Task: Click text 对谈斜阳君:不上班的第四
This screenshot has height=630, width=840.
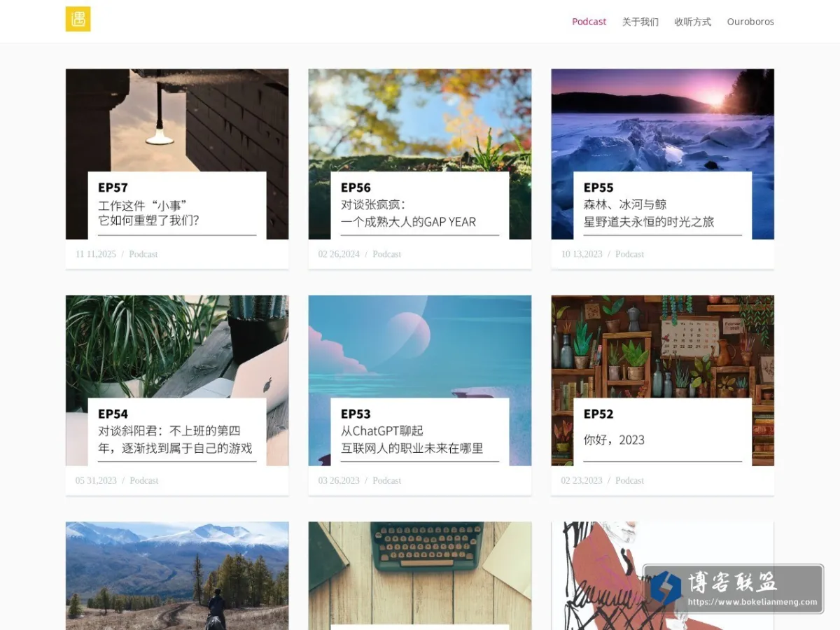Action: [169, 430]
